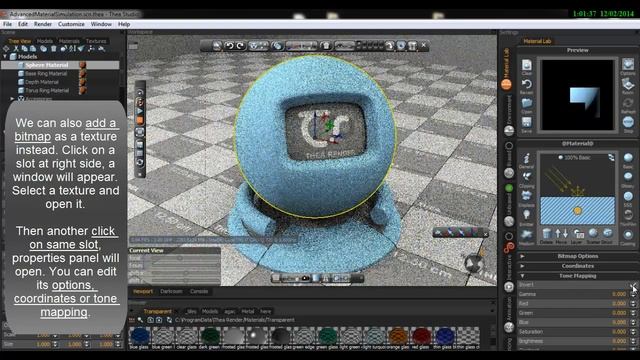640x360 pixels.
Task: Add an SSS material layer
Action: point(628,196)
